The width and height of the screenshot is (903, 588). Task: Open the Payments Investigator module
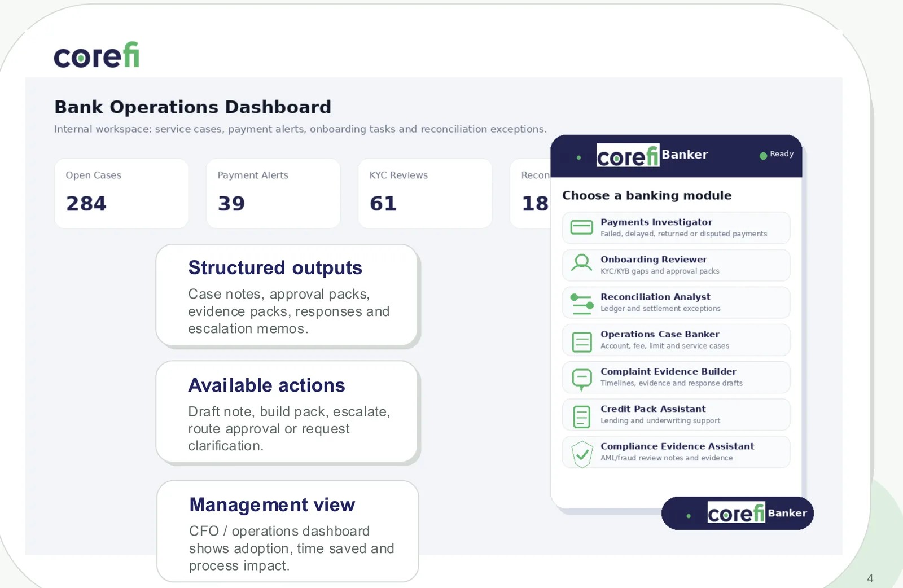tap(676, 228)
